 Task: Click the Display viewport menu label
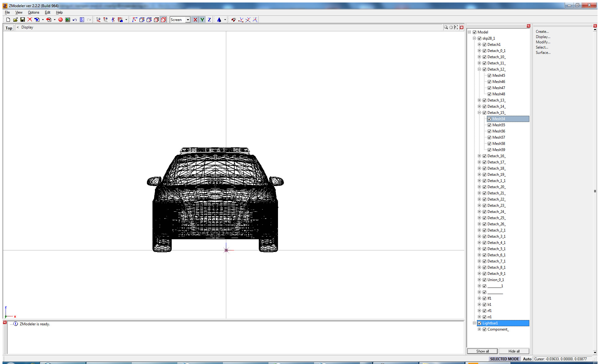pyautogui.click(x=27, y=27)
